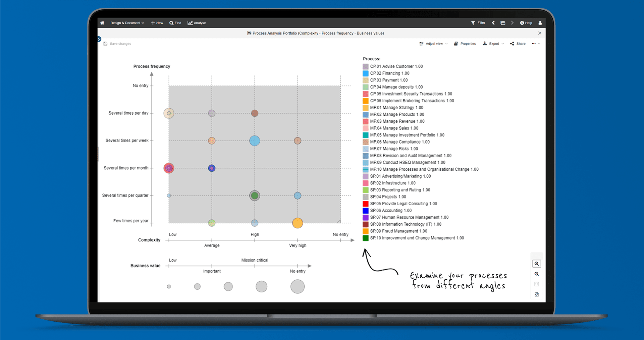Click the Share button
The image size is (644, 340).
[518, 44]
